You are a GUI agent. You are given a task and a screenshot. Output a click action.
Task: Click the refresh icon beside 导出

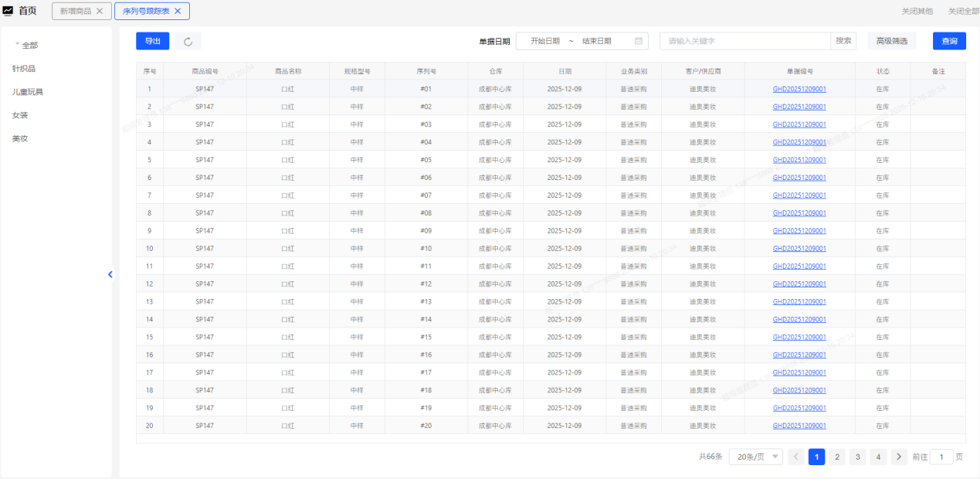(188, 42)
